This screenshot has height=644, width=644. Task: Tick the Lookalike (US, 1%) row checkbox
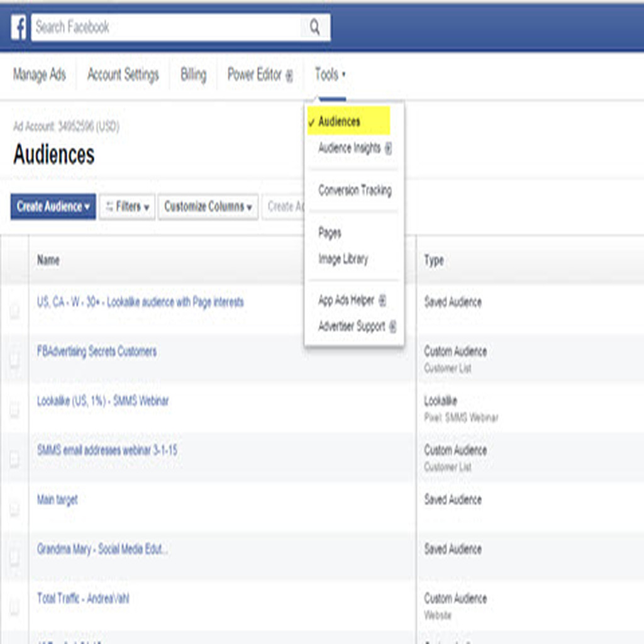tap(14, 409)
